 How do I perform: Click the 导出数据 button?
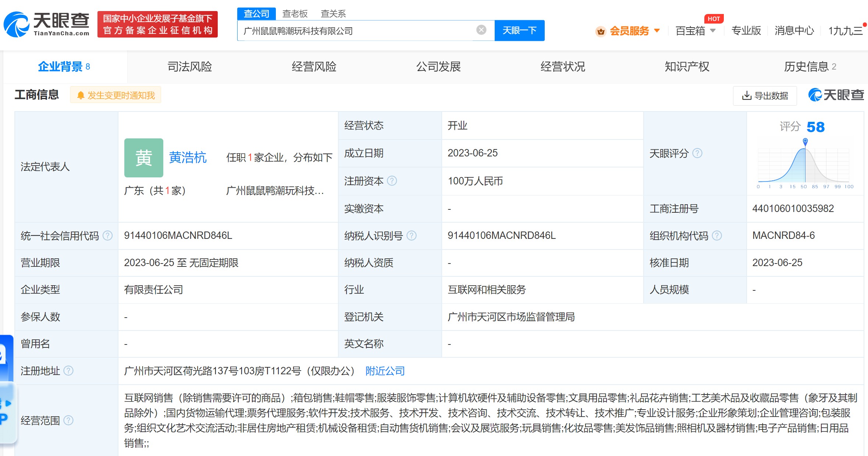765,96
